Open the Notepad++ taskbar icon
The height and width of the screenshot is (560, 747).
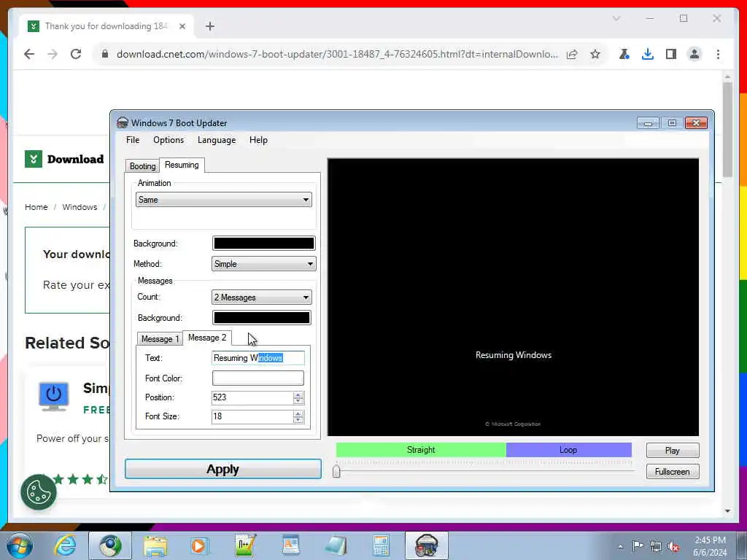click(x=245, y=545)
